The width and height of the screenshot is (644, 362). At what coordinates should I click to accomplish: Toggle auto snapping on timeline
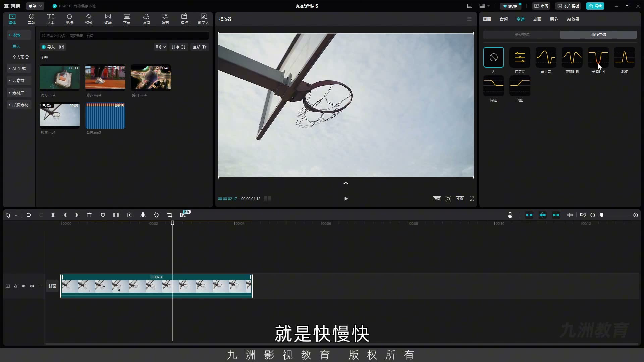pyautogui.click(x=543, y=215)
